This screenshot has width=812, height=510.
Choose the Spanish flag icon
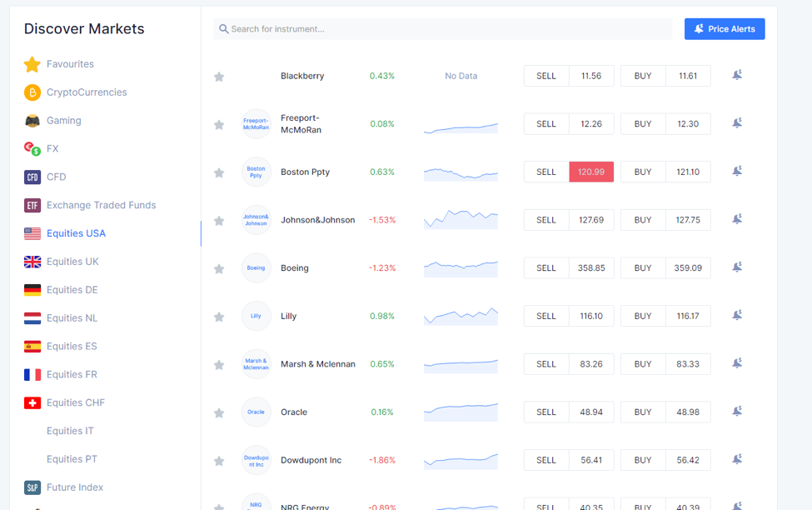[32, 346]
